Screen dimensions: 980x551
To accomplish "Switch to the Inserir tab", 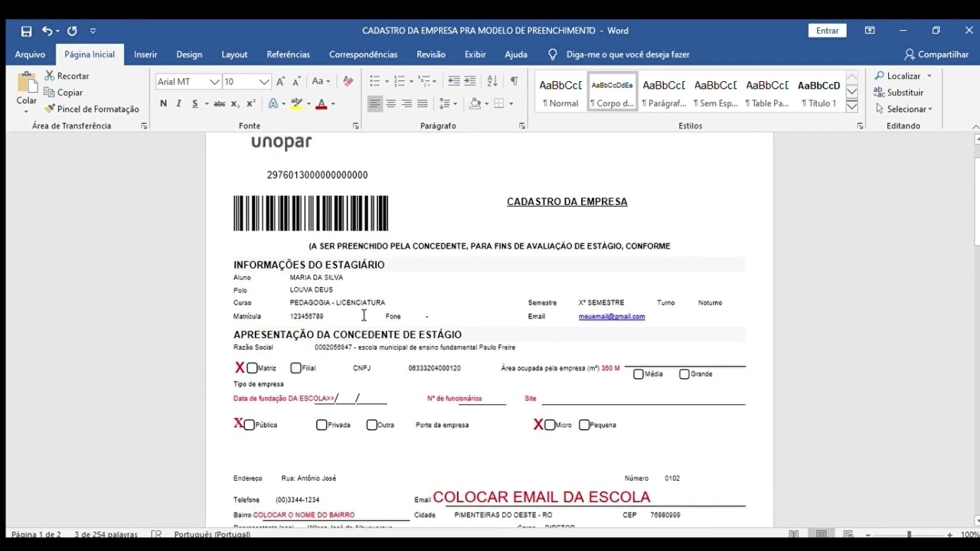I will [x=145, y=54].
